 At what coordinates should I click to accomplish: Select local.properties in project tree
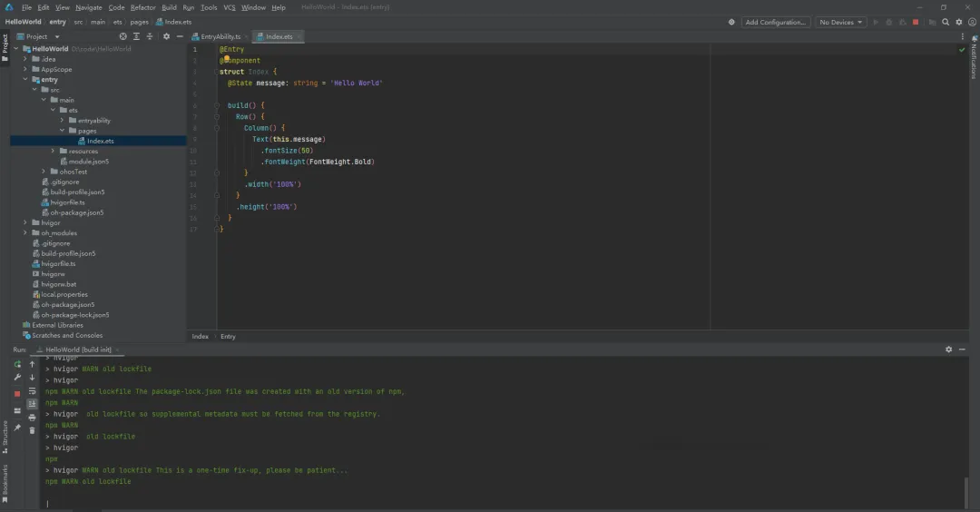tap(64, 294)
